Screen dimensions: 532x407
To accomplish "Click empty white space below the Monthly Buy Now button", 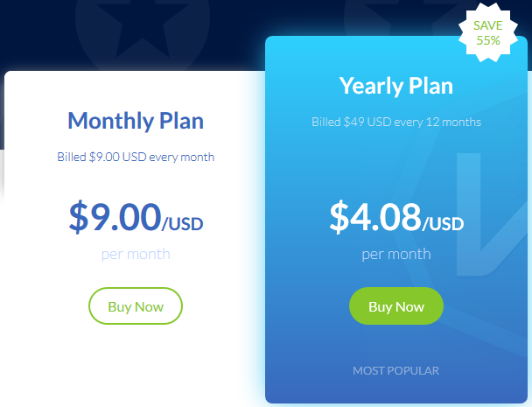I will [x=135, y=368].
